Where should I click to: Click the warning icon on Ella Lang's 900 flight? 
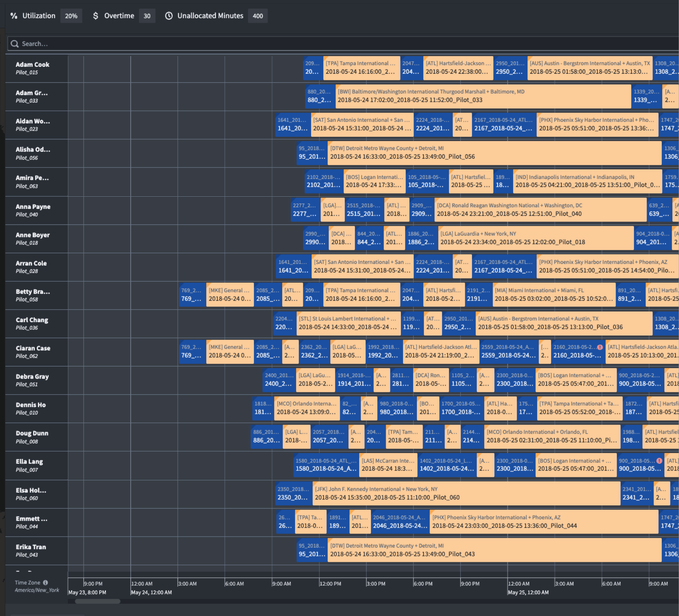pos(659,460)
